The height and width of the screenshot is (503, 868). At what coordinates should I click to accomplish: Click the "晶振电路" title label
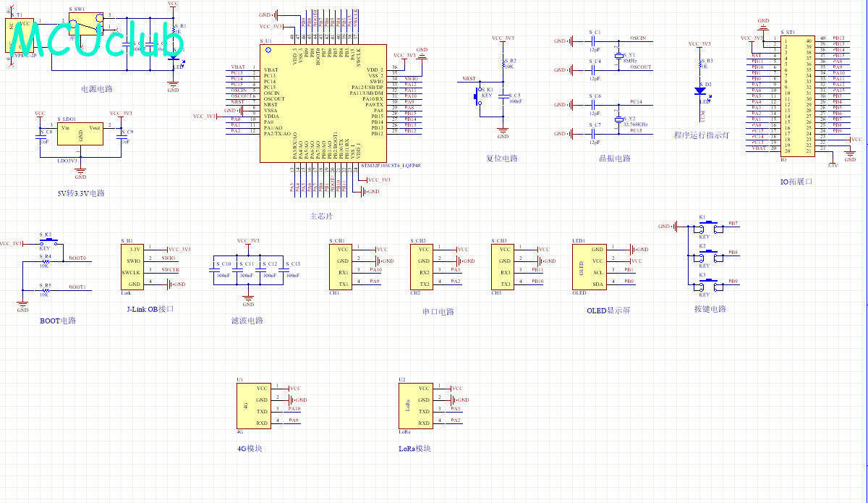(x=615, y=158)
